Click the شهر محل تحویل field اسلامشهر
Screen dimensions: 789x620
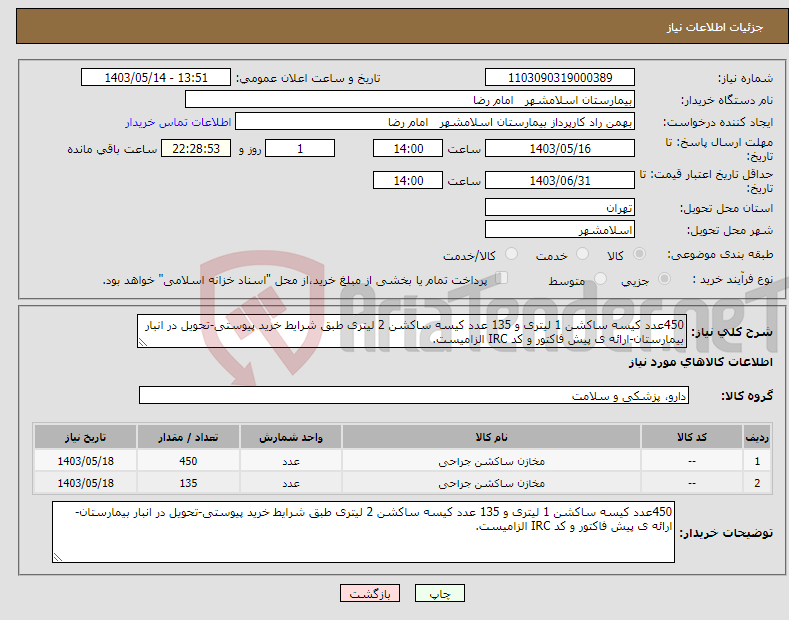coord(560,229)
